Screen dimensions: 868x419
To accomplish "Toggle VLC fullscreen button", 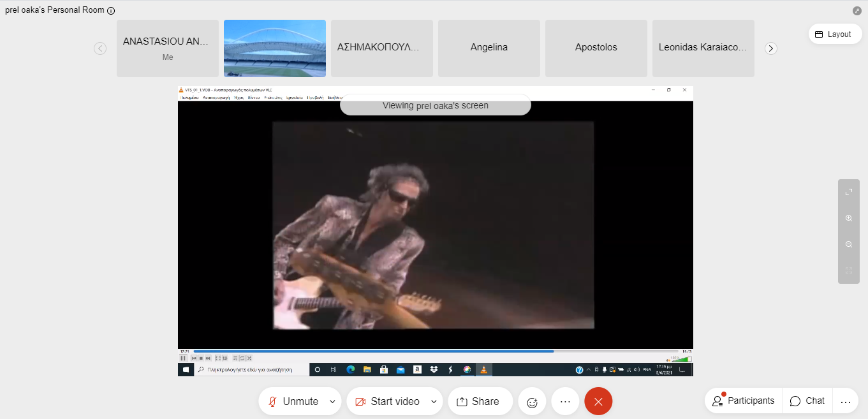I will pyautogui.click(x=218, y=358).
